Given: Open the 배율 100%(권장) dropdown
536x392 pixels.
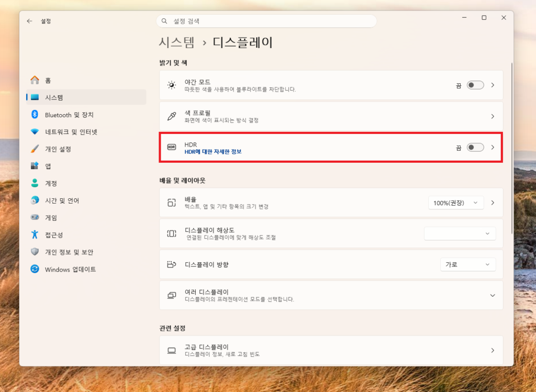Looking at the screenshot, I should 455,203.
